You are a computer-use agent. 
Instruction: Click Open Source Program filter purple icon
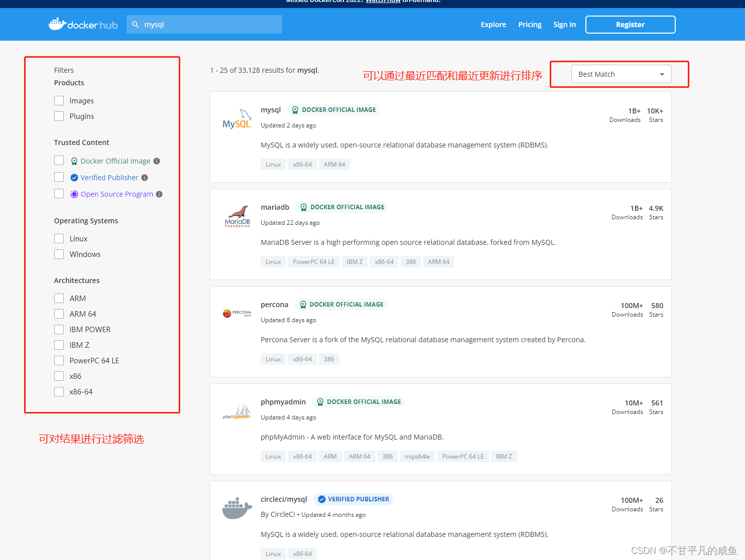pos(74,194)
